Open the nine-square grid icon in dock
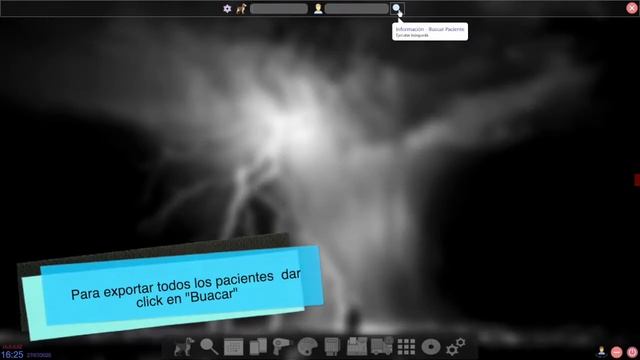This screenshot has width=640, height=360. (406, 347)
